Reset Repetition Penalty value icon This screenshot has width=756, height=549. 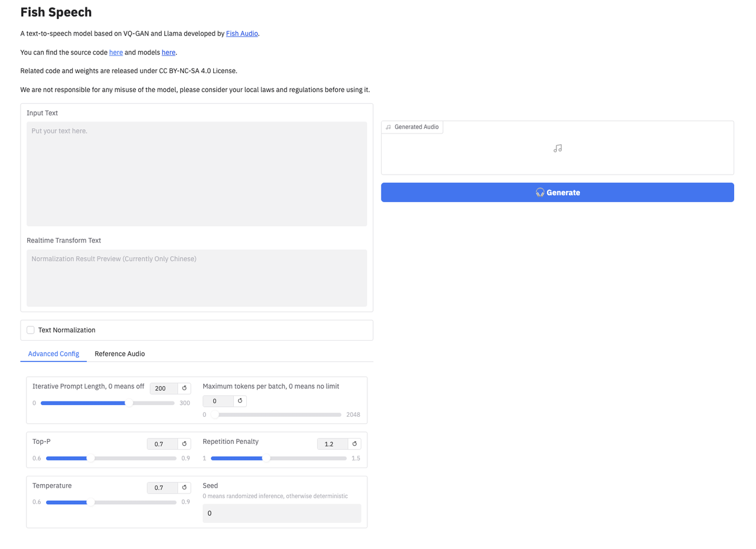(x=354, y=444)
